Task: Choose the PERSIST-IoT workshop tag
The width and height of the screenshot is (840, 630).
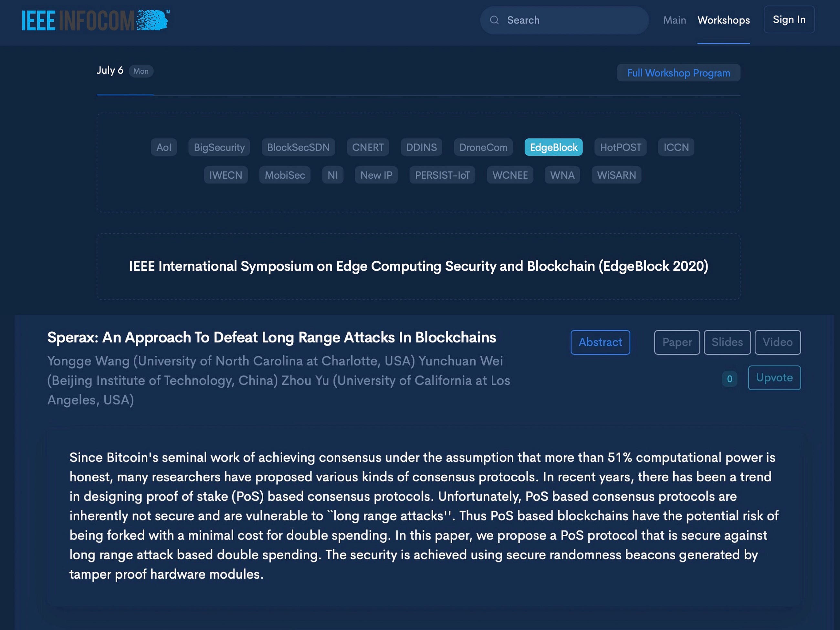Action: (x=442, y=175)
